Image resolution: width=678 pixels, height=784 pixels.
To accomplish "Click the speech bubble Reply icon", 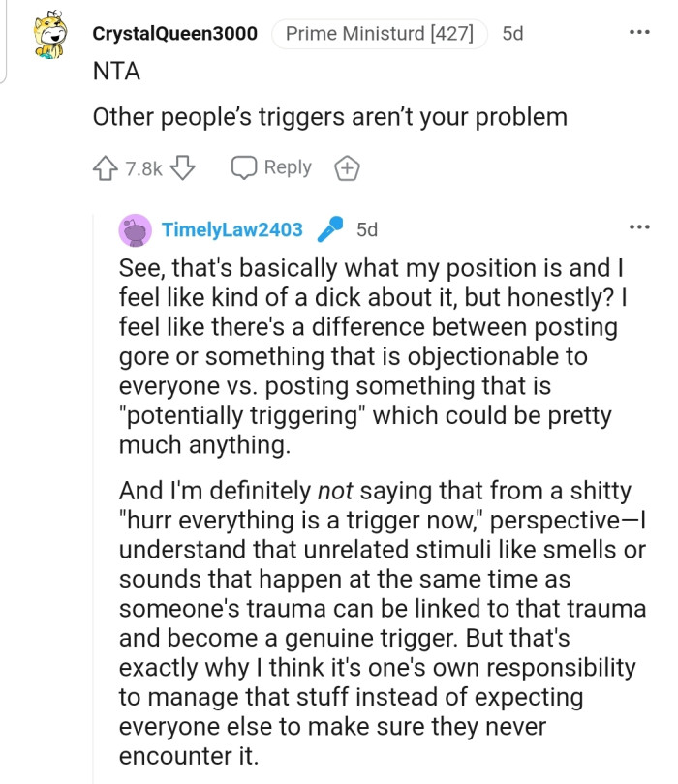I will pyautogui.click(x=243, y=167).
